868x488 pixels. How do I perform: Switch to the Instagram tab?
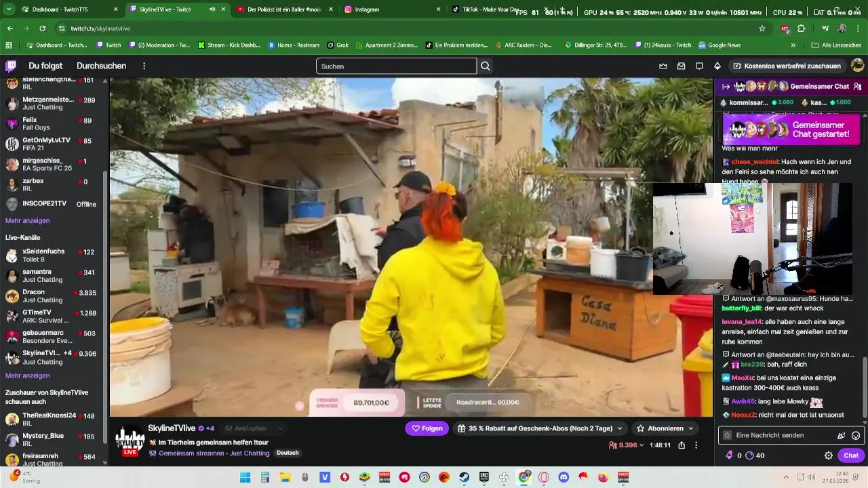click(392, 9)
